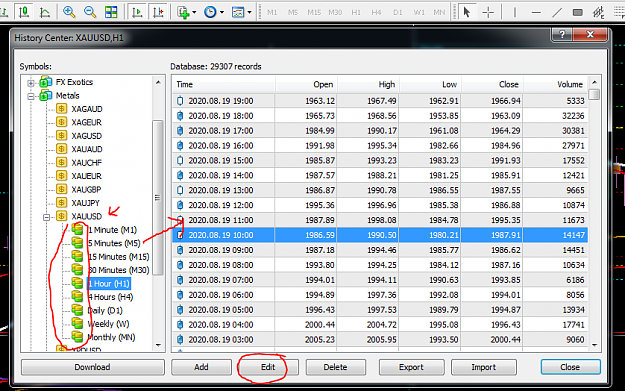Select the XAUJPY symbol in tree
The image size is (625, 391).
coord(86,203)
